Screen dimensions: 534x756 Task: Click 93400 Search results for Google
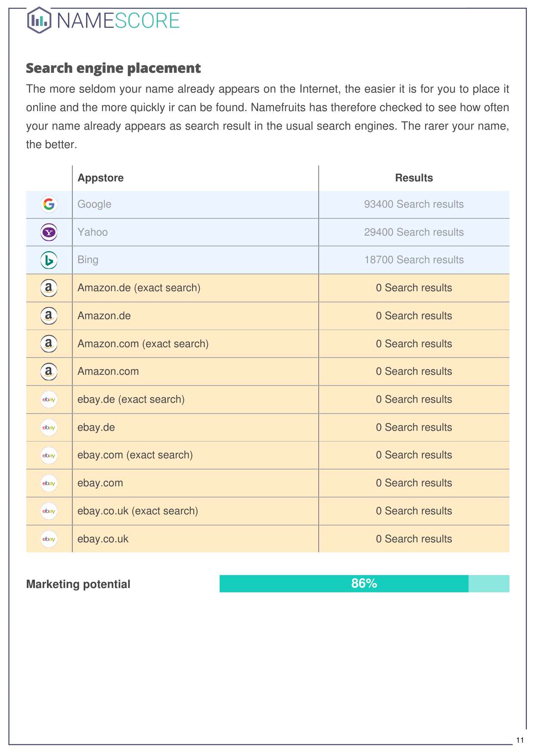[414, 204]
